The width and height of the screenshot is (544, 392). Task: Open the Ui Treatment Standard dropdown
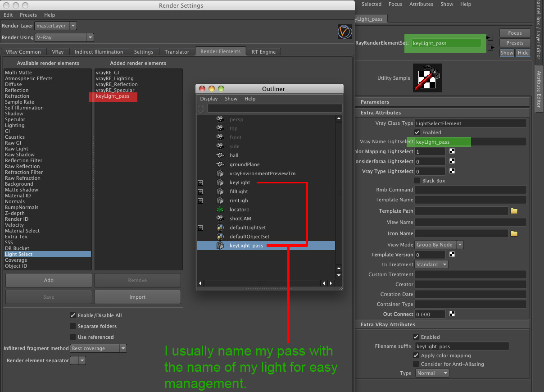point(431,264)
